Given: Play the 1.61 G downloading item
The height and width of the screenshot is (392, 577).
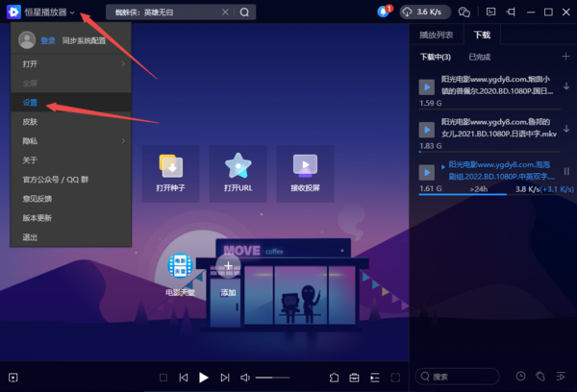Looking at the screenshot, I should pos(427,173).
